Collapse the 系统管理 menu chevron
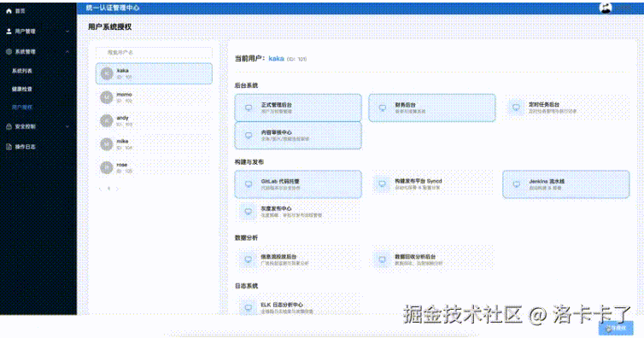Image resolution: width=644 pixels, height=338 pixels. point(67,52)
